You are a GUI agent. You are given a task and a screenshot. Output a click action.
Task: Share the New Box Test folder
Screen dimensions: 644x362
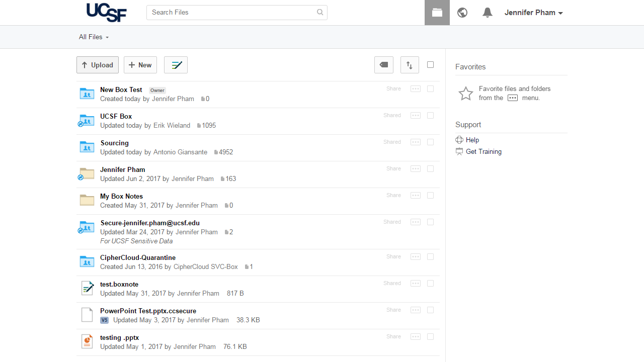click(x=393, y=89)
